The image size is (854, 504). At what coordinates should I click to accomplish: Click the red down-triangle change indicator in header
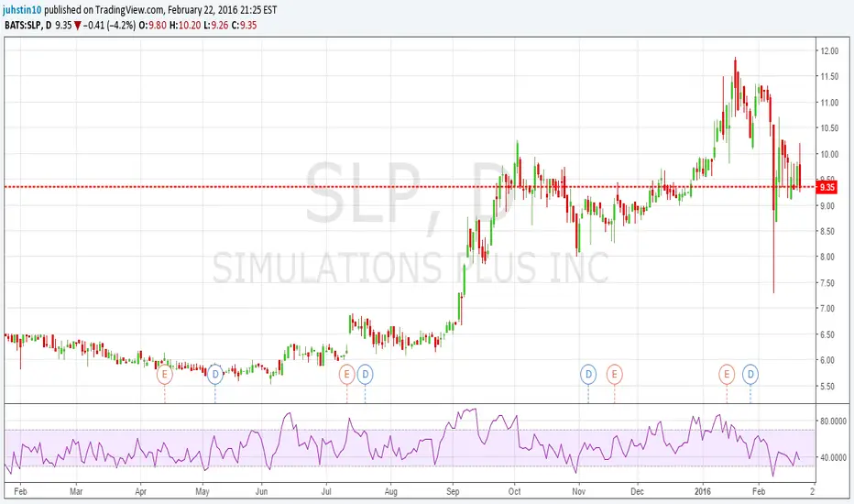[78, 26]
